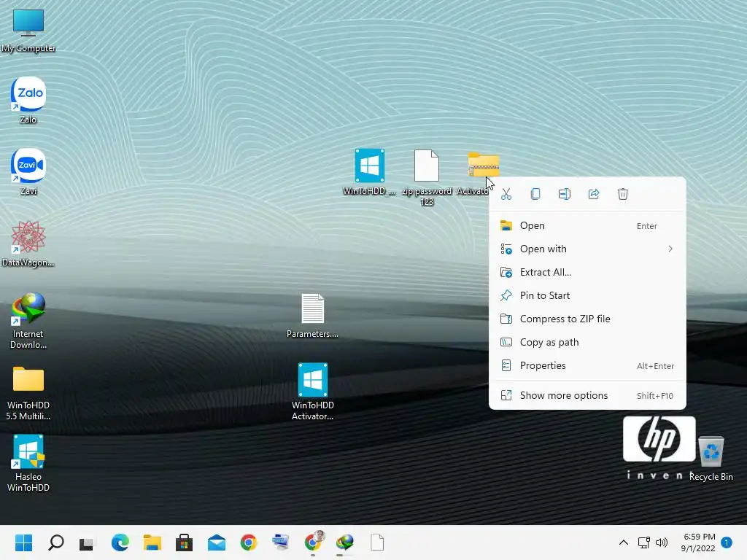Select the zip password 123 file
Viewport: 747px width, 560px height.
426,177
